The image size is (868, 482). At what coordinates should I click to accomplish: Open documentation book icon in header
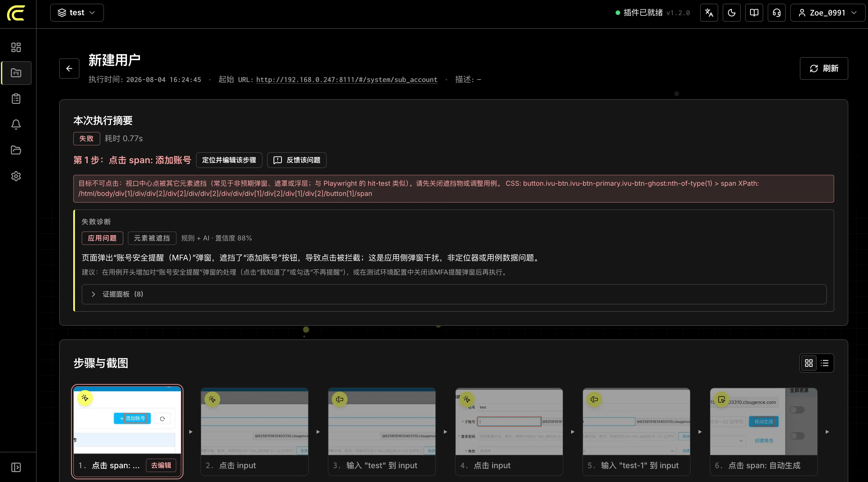pyautogui.click(x=754, y=13)
